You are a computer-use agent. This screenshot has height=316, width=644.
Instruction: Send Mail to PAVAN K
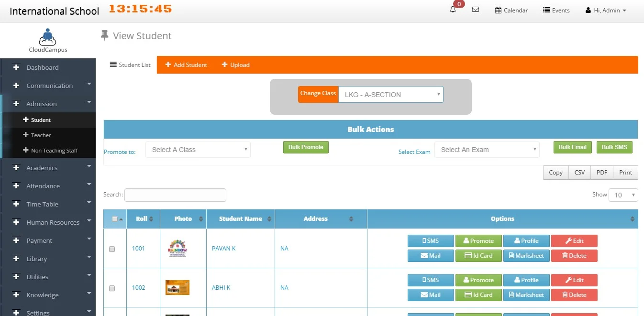[431, 256]
